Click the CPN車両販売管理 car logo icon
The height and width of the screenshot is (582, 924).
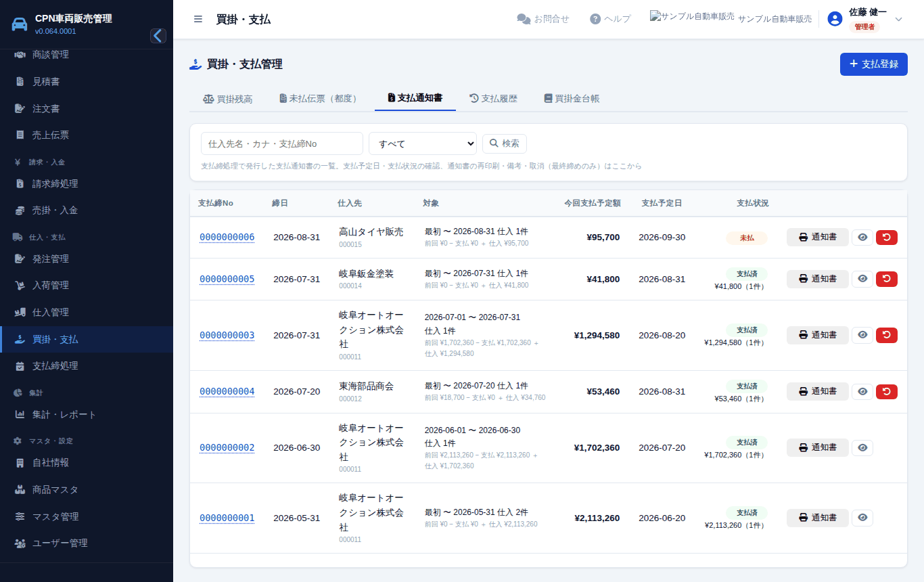(20, 24)
